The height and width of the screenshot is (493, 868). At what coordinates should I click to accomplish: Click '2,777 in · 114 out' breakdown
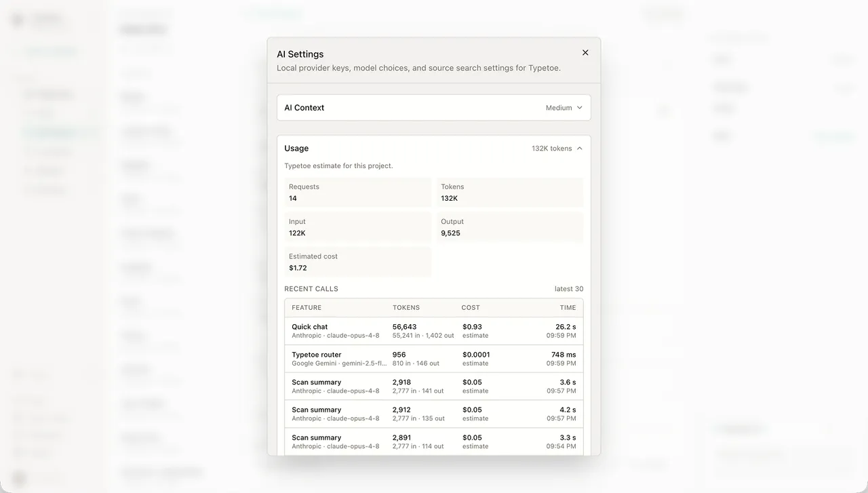418,447
